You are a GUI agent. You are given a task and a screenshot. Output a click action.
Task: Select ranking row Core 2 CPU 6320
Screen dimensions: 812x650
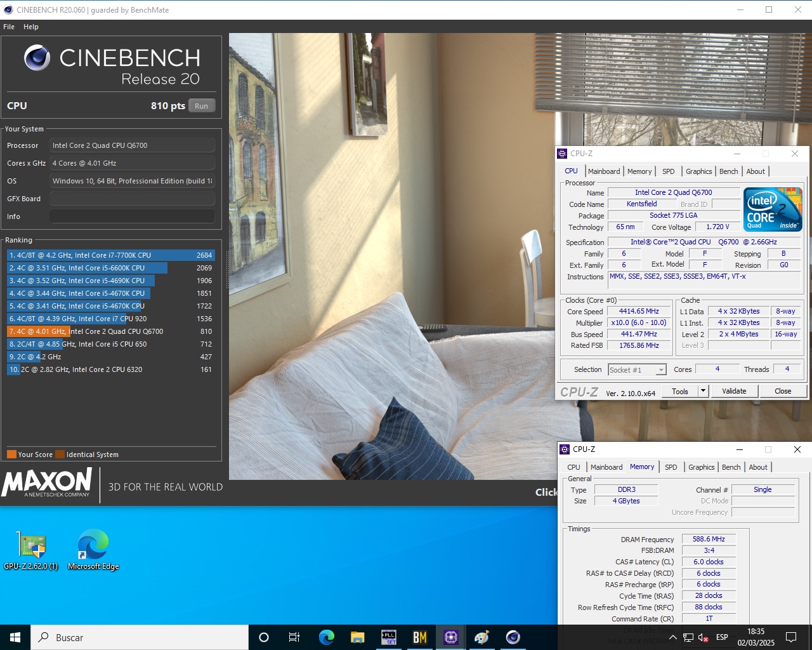[111, 369]
